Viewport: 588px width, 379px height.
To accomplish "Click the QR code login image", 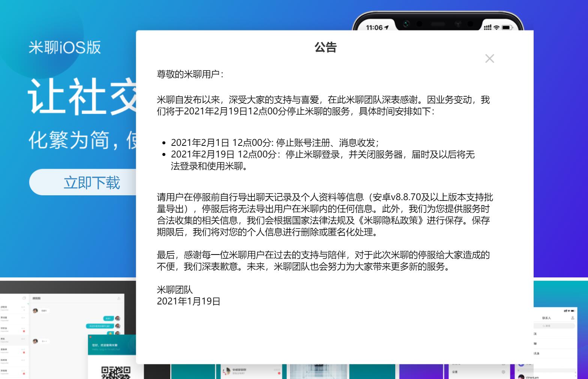I will 116,372.
